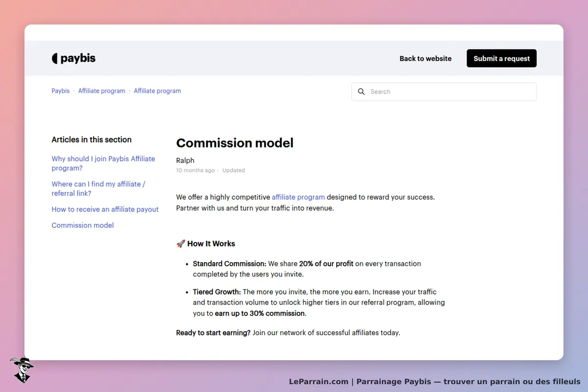588x392 pixels.
Task: Click the Submit a request button
Action: (x=501, y=58)
